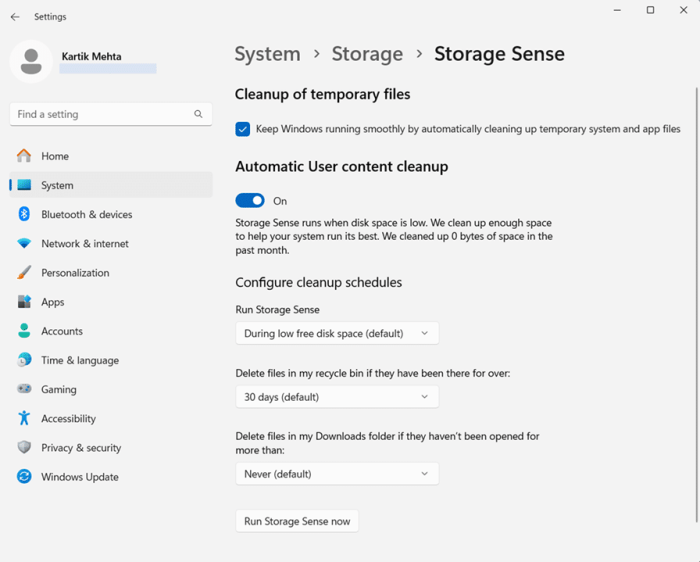
Task: Click the Find a setting search box
Action: pos(111,114)
